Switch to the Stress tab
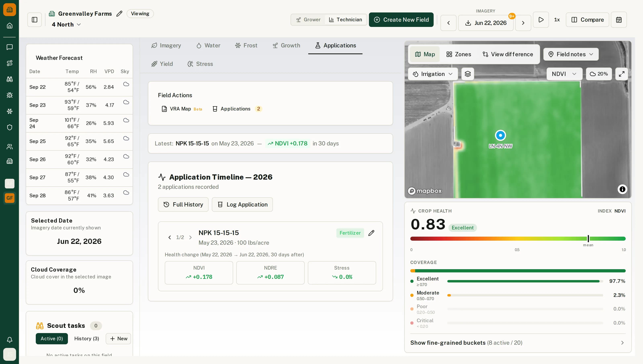This screenshot has width=643, height=364. (x=200, y=64)
